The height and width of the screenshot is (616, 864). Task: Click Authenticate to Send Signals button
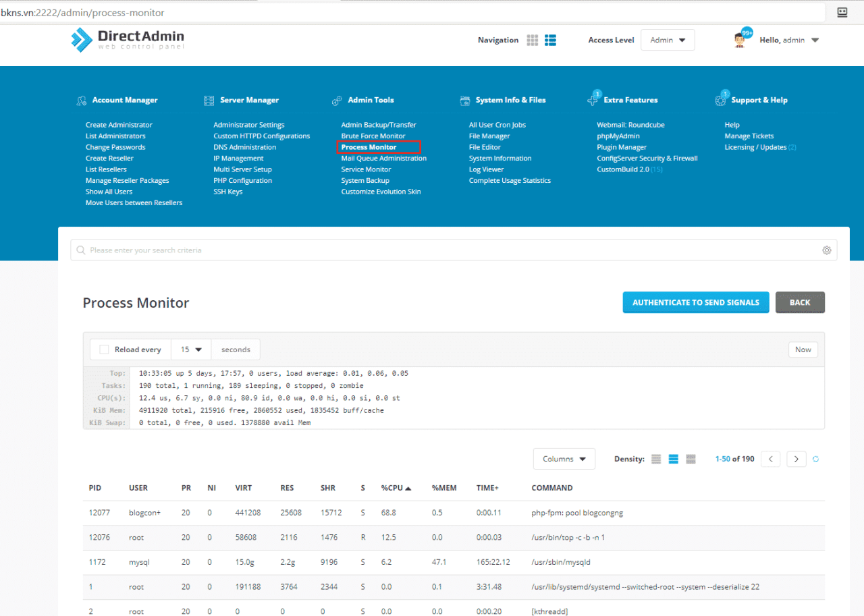click(695, 302)
